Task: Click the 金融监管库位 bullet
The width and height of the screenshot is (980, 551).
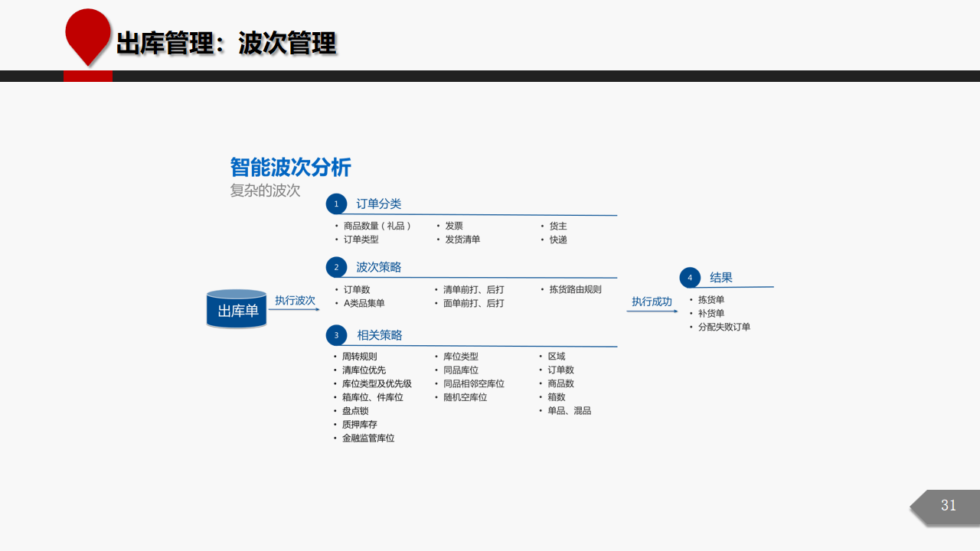Action: 368,439
